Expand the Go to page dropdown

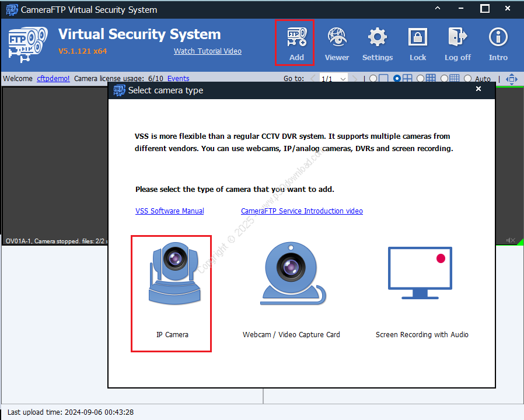click(343, 79)
